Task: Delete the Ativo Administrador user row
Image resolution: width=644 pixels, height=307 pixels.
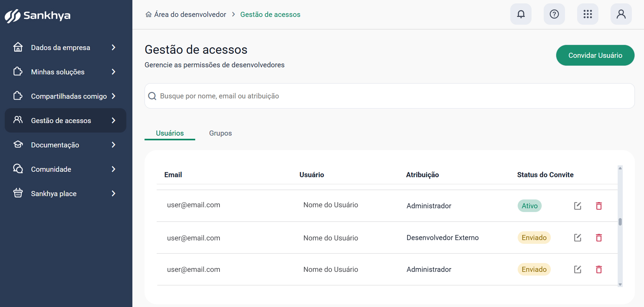Action: coord(599,206)
